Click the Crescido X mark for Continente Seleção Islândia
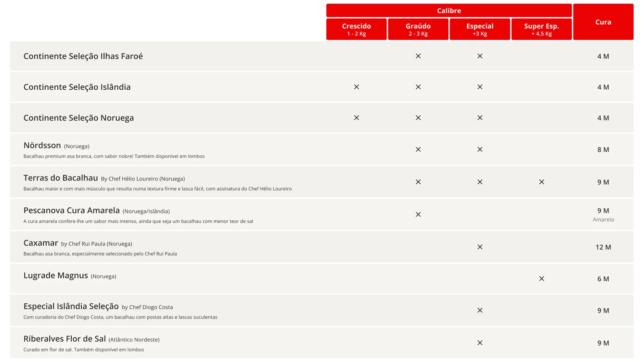The width and height of the screenshot is (644, 362). (356, 87)
